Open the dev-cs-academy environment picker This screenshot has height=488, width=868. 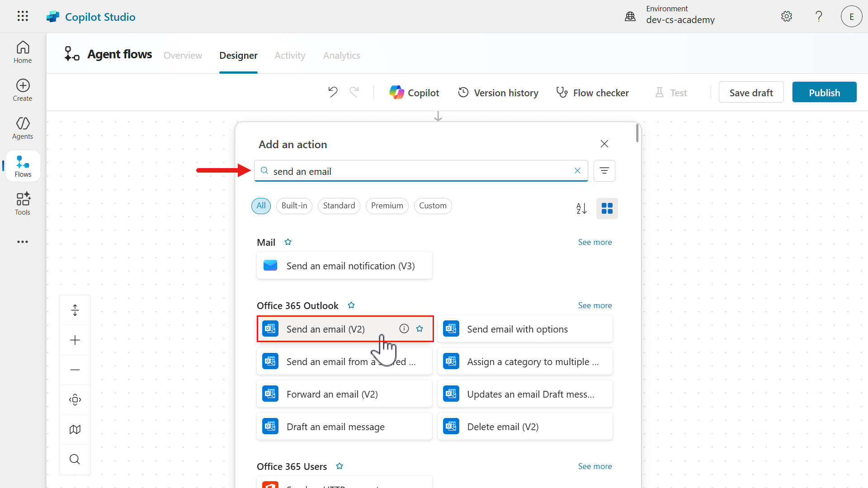point(680,15)
